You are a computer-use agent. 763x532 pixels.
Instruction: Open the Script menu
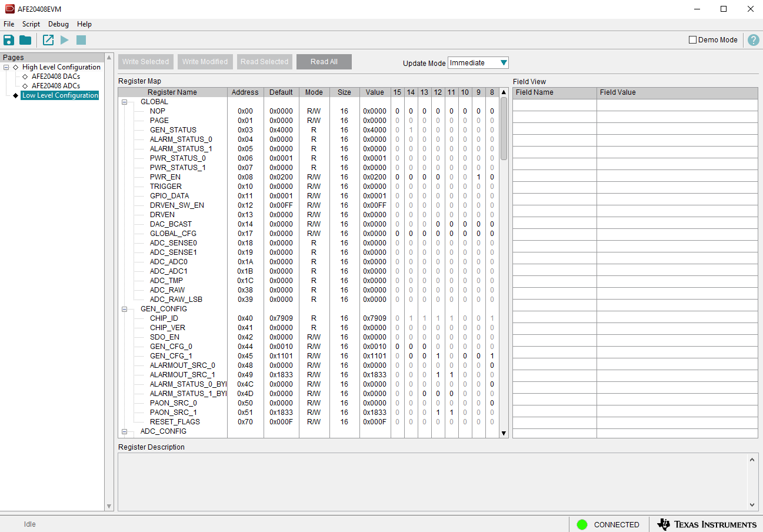coord(31,24)
